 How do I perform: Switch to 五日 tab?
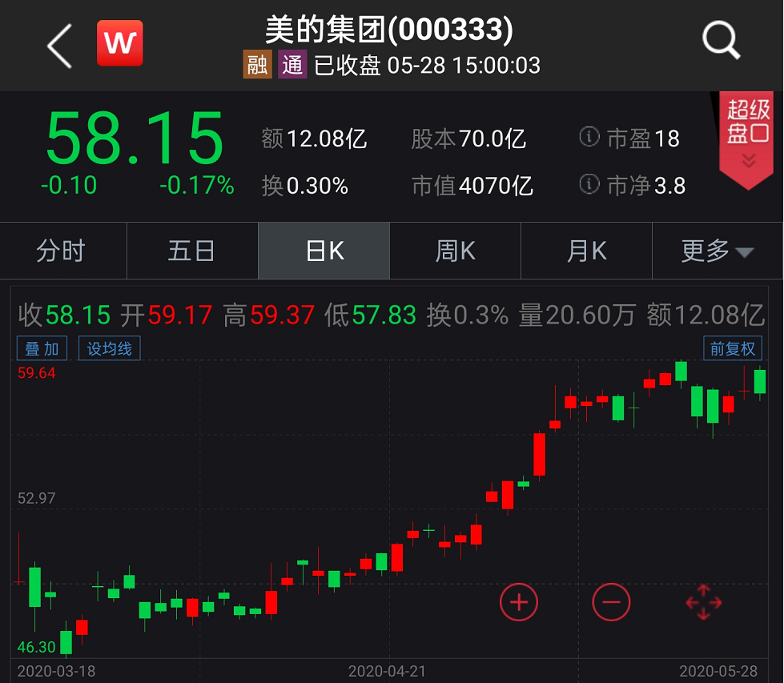click(192, 251)
